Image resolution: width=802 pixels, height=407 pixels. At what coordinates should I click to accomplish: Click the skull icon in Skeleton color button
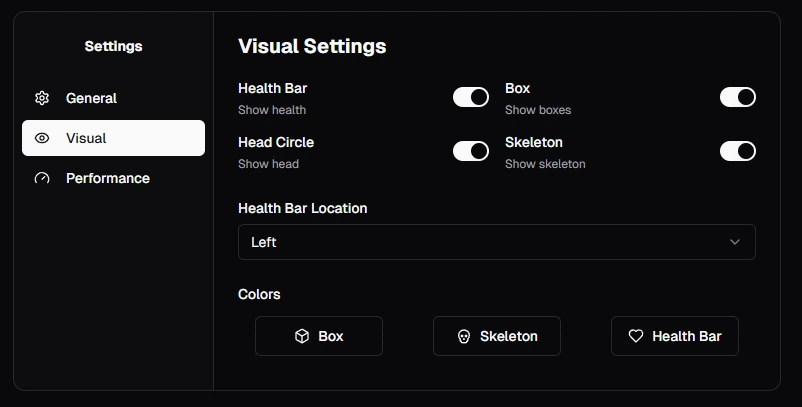coord(464,336)
